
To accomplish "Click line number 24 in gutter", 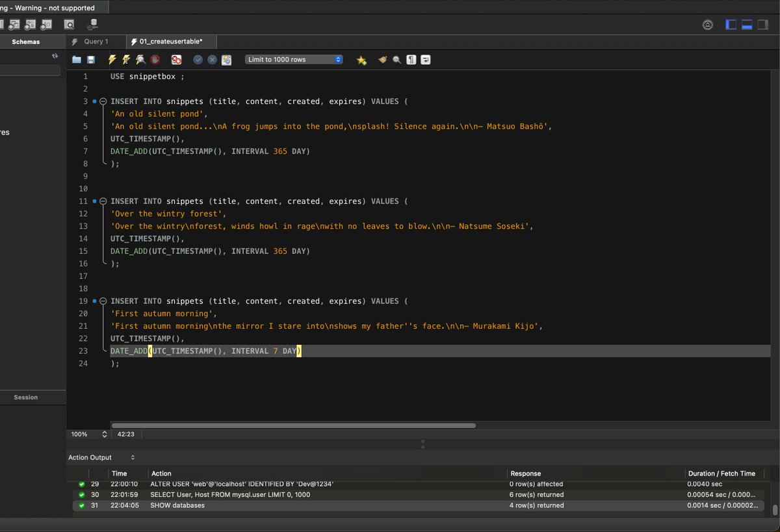I will click(x=83, y=364).
